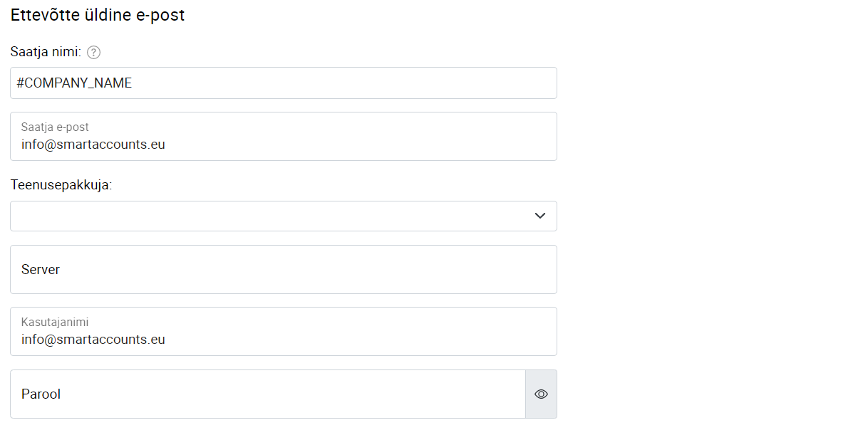The height and width of the screenshot is (430, 868).
Task: Click the #COMPANY_NAME text value
Action: [x=74, y=83]
